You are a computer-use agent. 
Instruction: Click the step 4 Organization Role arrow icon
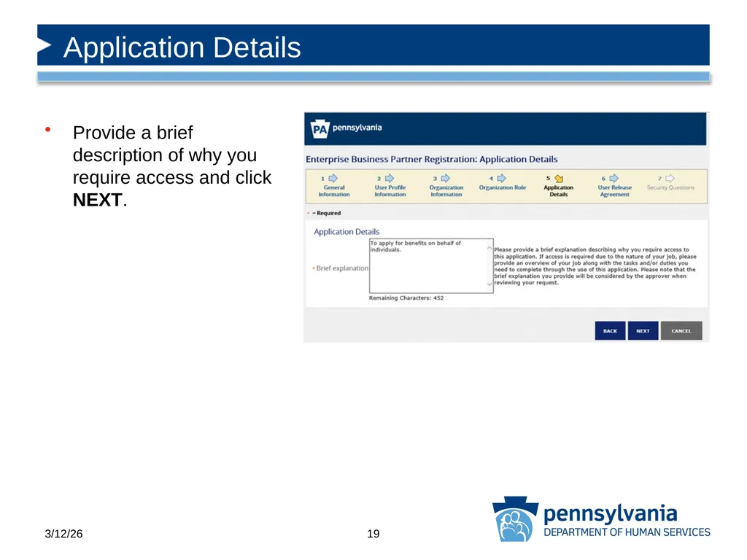[502, 178]
